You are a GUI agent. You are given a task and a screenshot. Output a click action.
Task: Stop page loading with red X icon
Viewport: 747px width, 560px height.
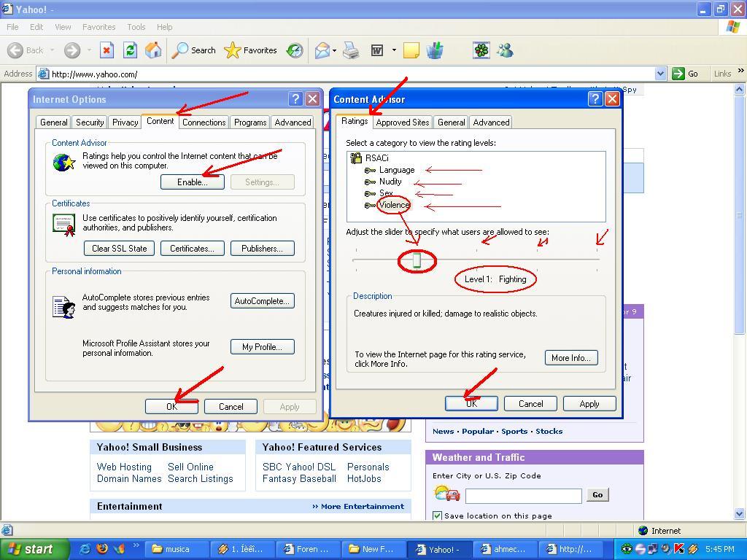(x=107, y=50)
